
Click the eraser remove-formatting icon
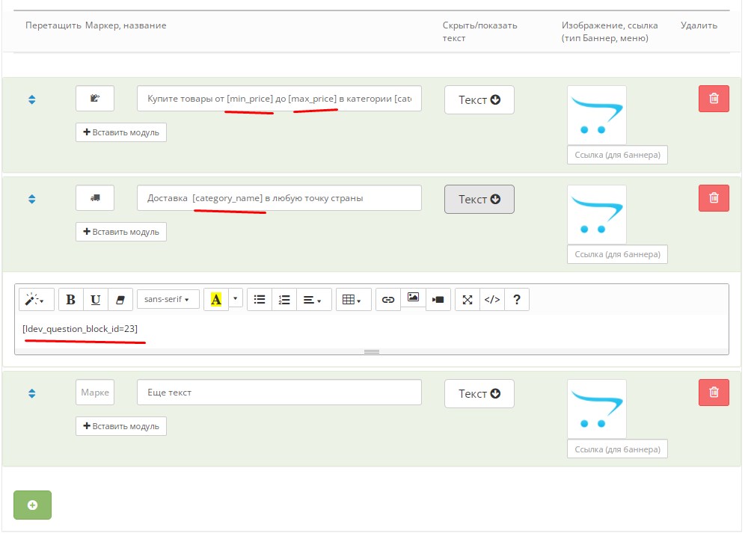coord(120,300)
